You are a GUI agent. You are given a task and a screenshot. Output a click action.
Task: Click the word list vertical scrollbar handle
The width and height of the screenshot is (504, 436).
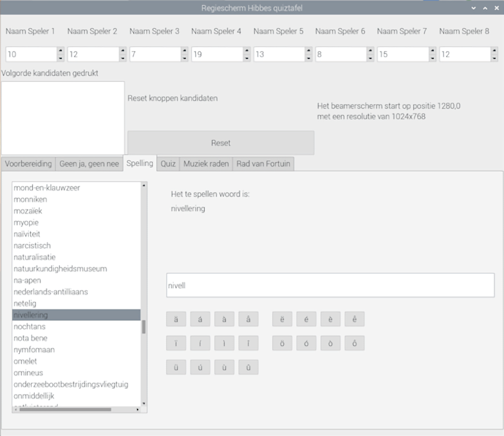144,327
